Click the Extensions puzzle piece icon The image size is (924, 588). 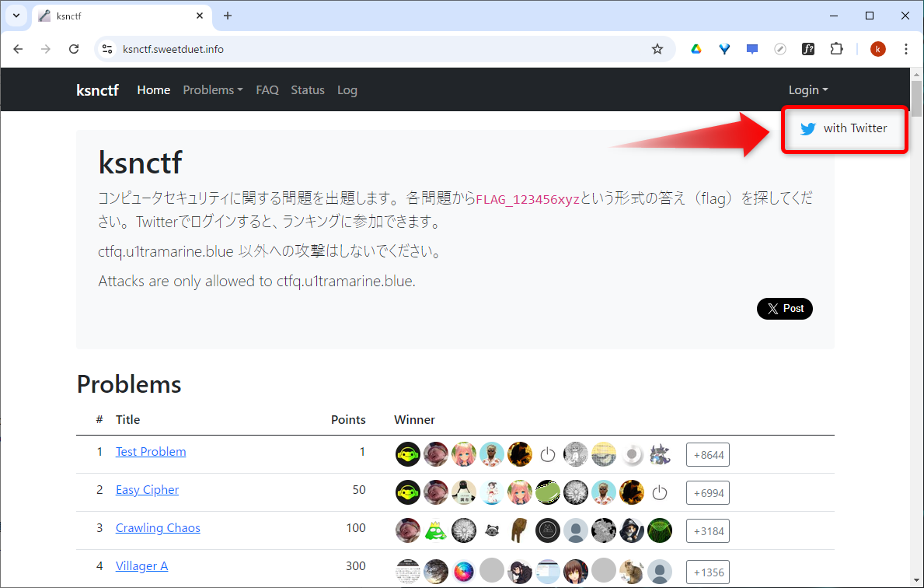836,48
